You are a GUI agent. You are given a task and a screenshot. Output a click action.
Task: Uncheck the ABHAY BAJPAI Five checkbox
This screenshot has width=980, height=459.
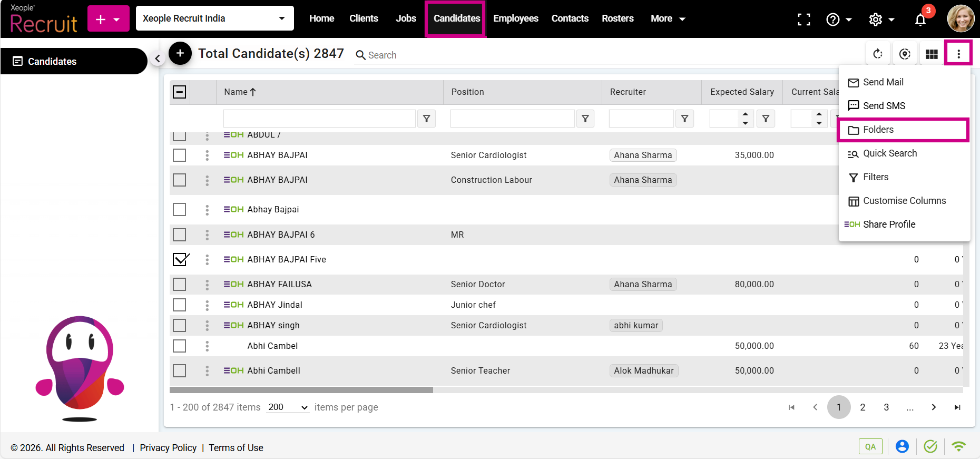coord(180,259)
